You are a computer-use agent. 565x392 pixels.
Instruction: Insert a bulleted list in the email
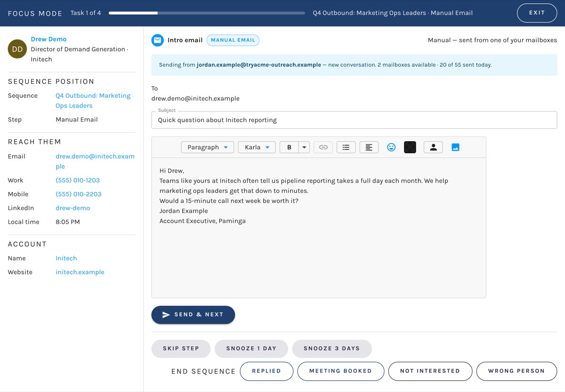click(x=346, y=147)
